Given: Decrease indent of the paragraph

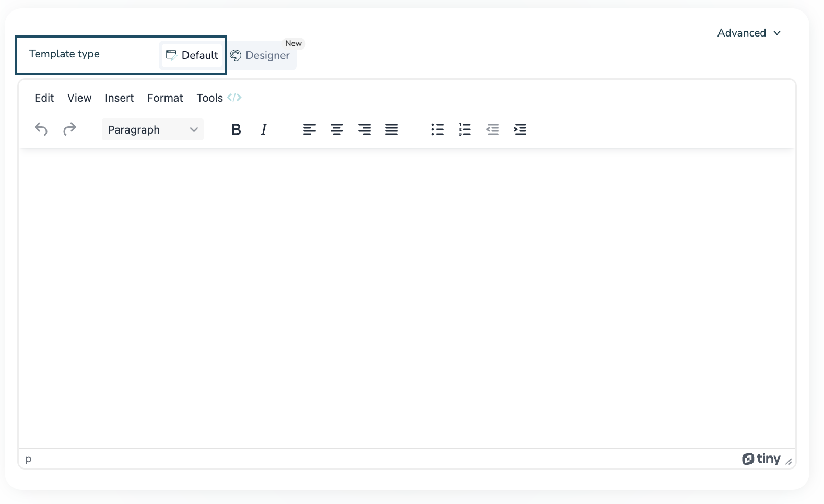Looking at the screenshot, I should pyautogui.click(x=492, y=129).
